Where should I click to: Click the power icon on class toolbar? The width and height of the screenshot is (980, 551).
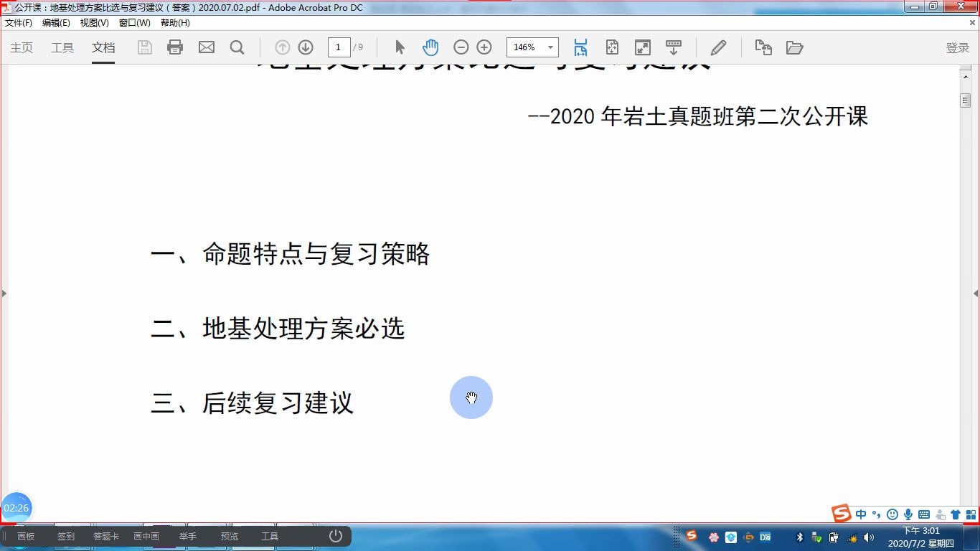336,536
